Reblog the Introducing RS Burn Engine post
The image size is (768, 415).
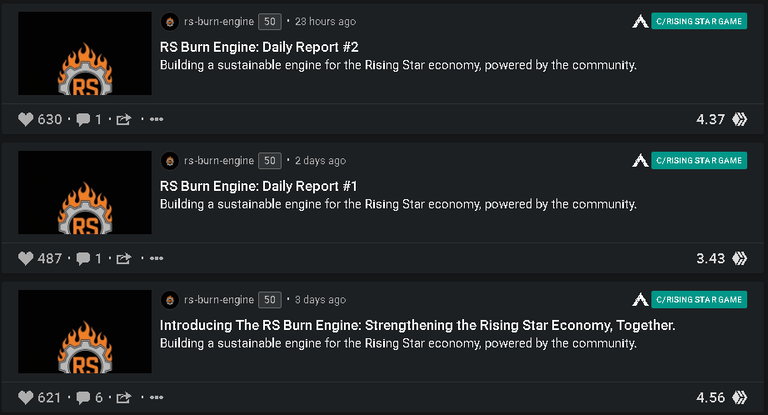pyautogui.click(x=123, y=397)
